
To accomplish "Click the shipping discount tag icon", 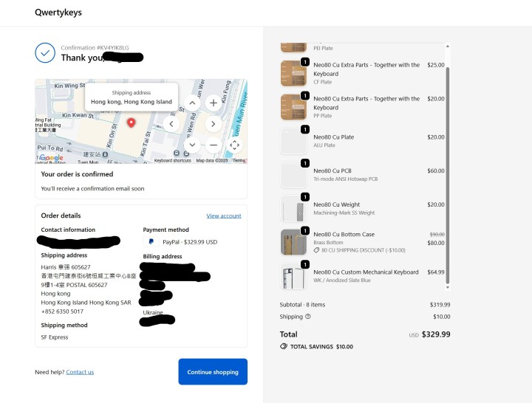I will 316,250.
